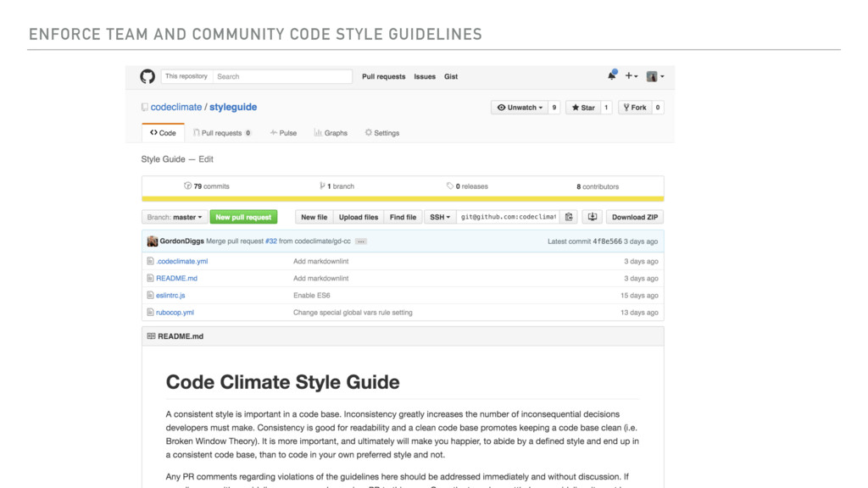This screenshot has height=488, width=868.
Task: Open the styleguide repository link
Action: click(x=233, y=107)
